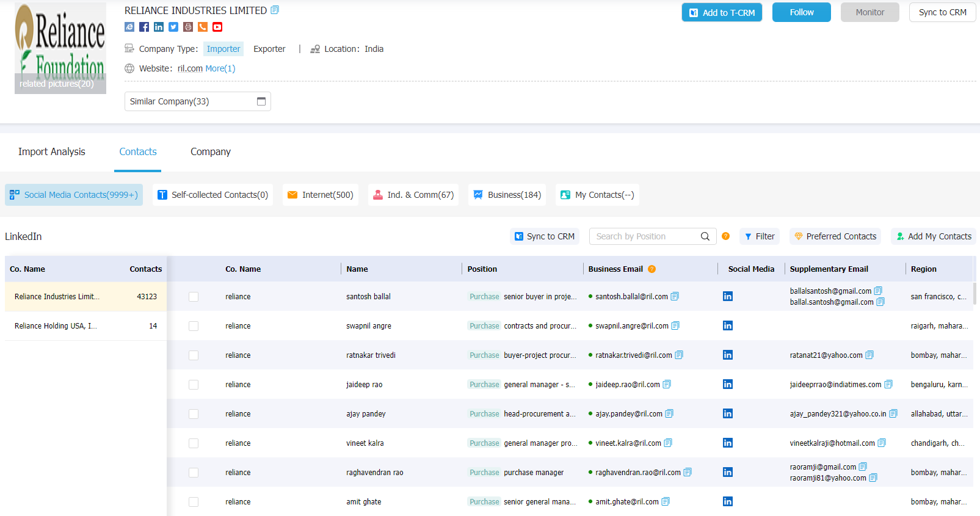The width and height of the screenshot is (980, 516).
Task: Open the ril.com website link
Action: point(190,68)
